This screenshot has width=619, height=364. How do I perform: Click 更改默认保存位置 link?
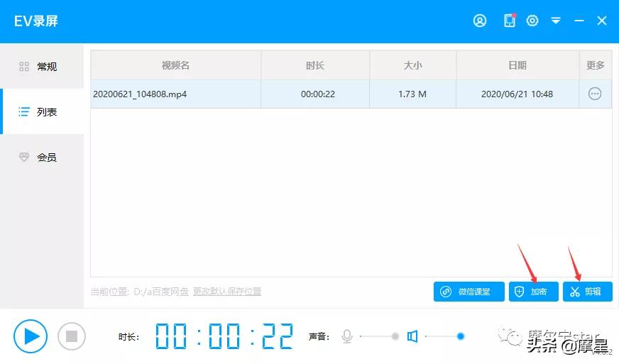[227, 292]
